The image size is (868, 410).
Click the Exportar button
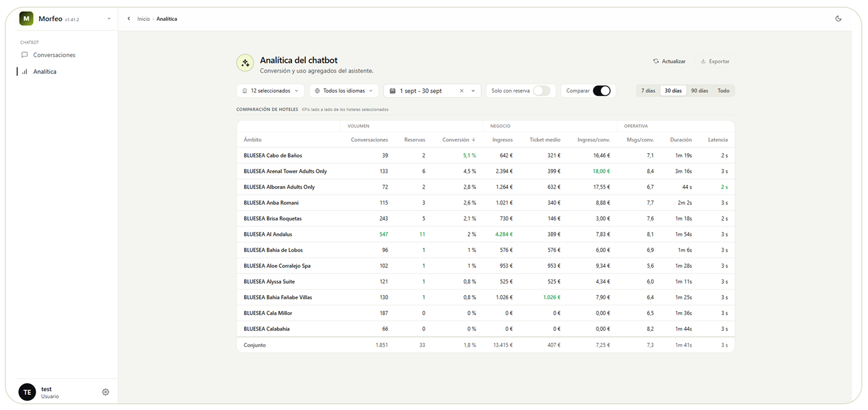point(715,61)
